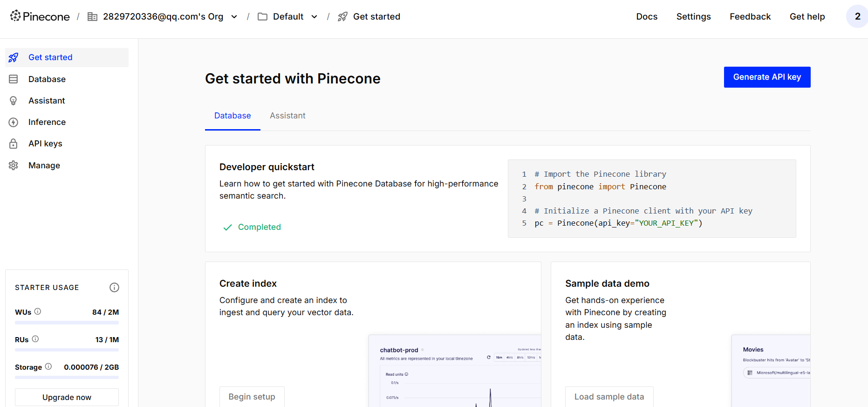This screenshot has width=868, height=407.
Task: Click the Completed status text
Action: [x=260, y=227]
